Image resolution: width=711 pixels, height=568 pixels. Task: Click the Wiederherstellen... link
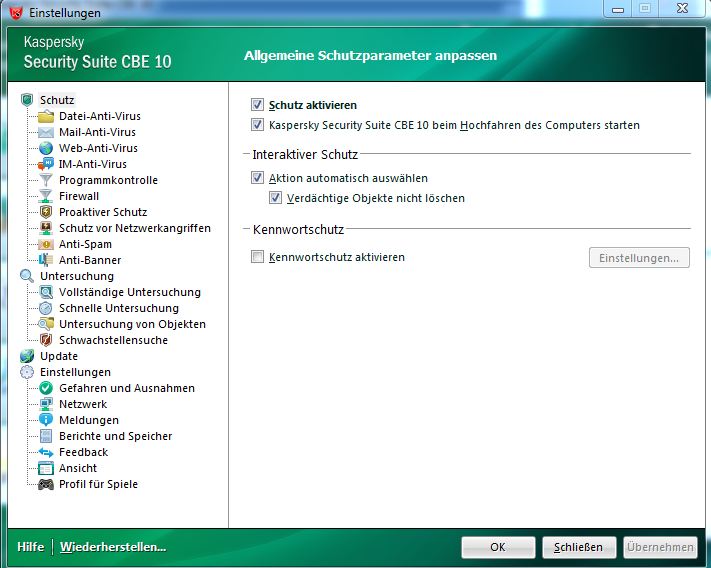(113, 547)
